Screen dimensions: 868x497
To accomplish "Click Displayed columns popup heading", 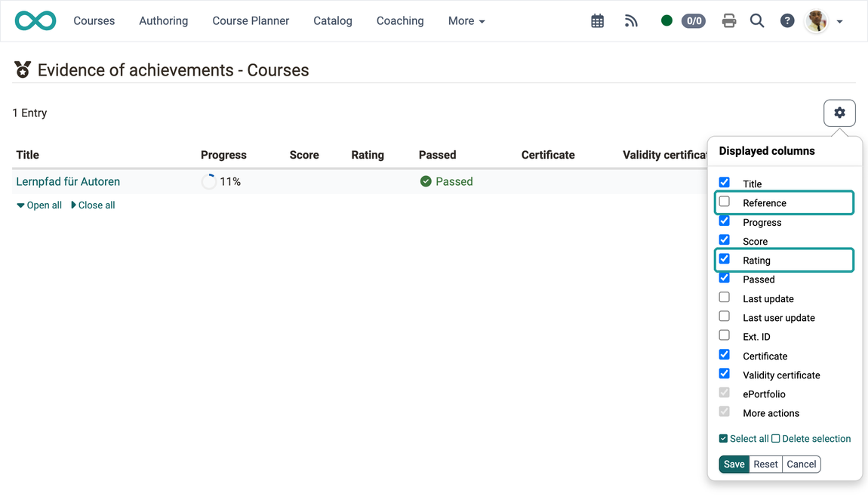I will tap(767, 151).
